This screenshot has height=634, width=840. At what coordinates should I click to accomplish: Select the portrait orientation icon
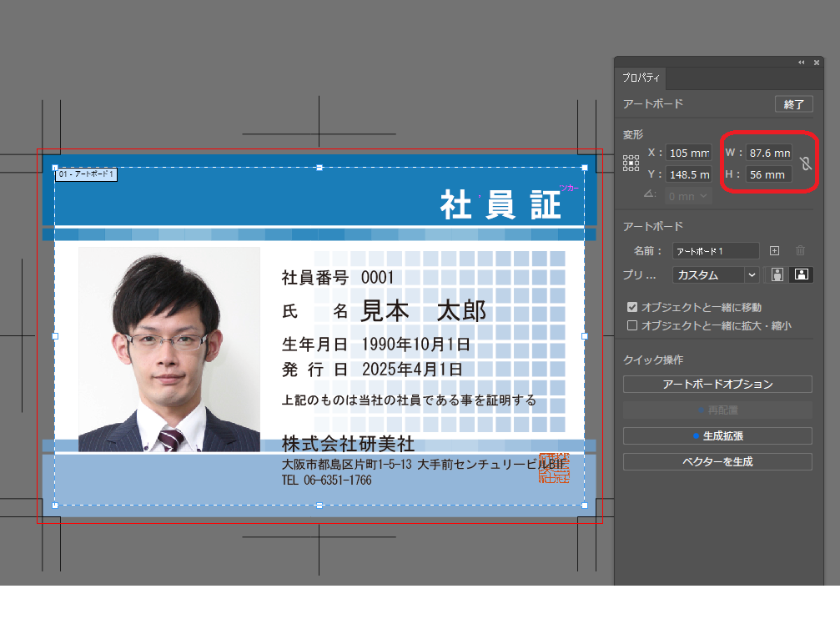coord(777,274)
